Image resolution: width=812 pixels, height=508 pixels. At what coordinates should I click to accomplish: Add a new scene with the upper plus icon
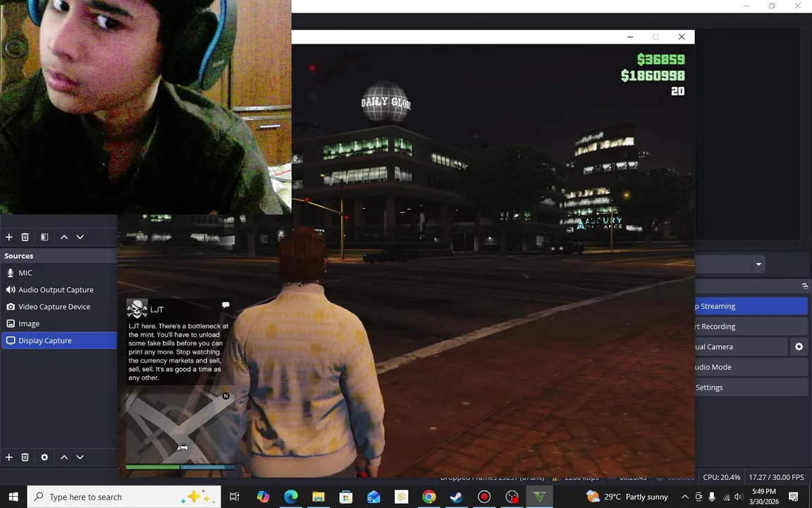(x=8, y=237)
